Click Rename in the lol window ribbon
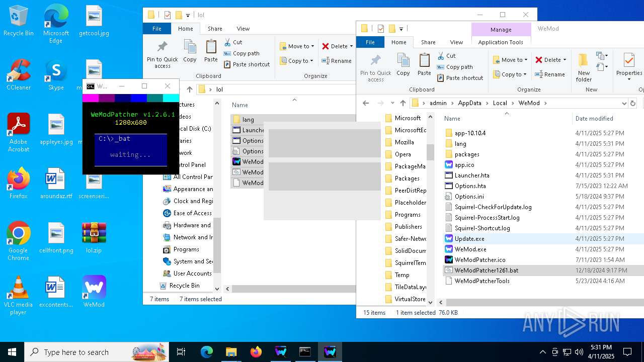The image size is (644, 362). [337, 61]
